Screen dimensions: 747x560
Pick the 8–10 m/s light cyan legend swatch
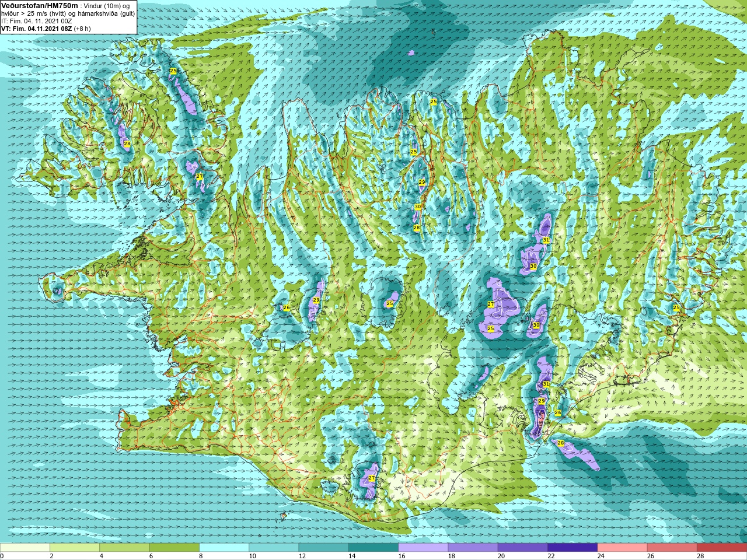click(x=224, y=548)
